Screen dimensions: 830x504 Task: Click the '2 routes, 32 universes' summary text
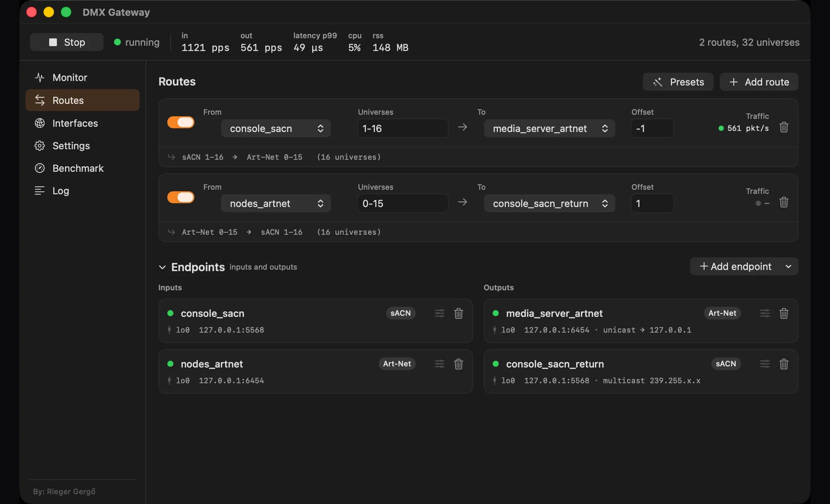[749, 42]
